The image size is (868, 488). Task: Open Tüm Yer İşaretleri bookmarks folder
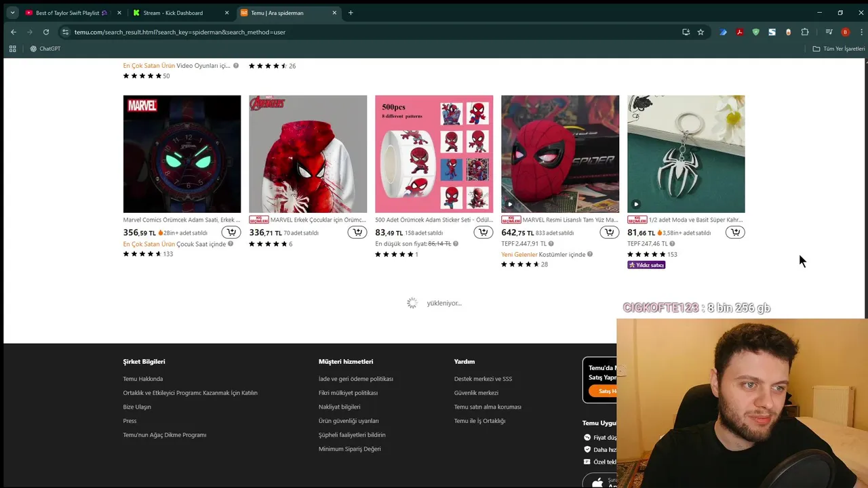click(x=839, y=49)
